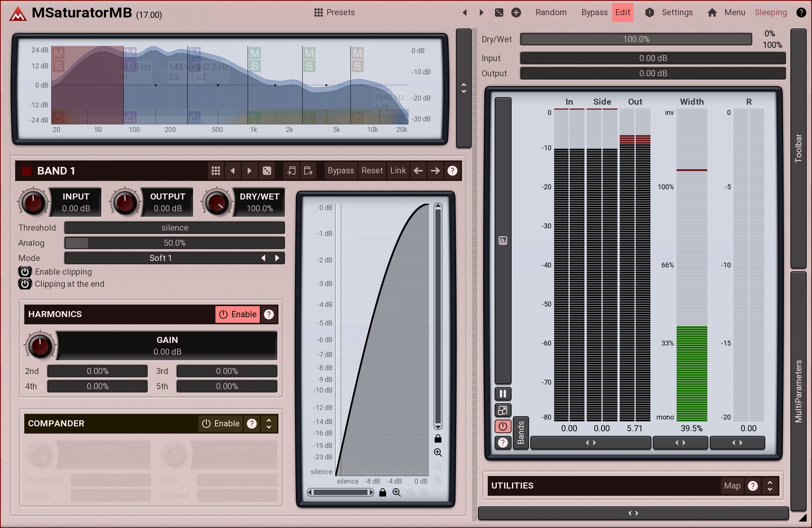Viewport: 812px width, 528px height.
Task: Click the Band 1 Reset button
Action: click(372, 171)
